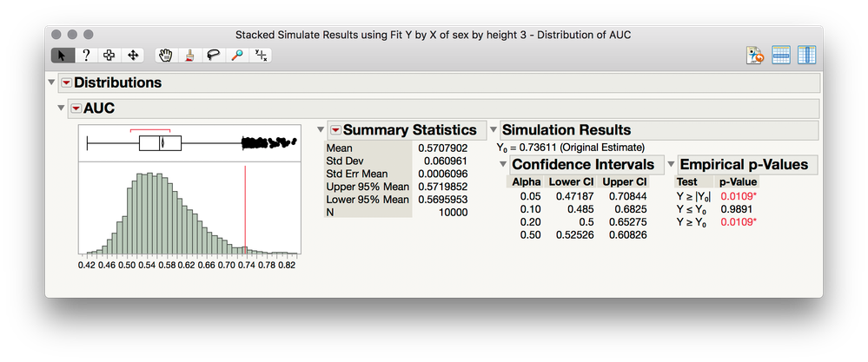Click the p-value 0.9891

[736, 209]
